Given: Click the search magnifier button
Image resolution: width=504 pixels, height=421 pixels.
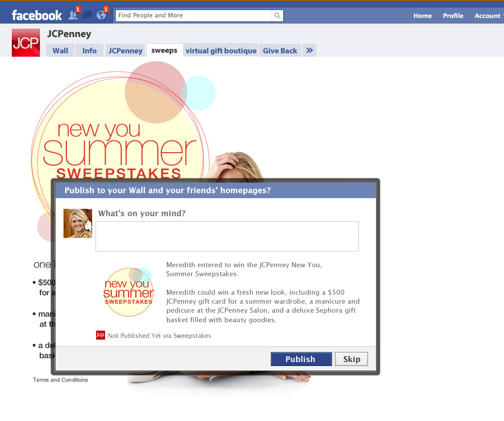Looking at the screenshot, I should 277,15.
